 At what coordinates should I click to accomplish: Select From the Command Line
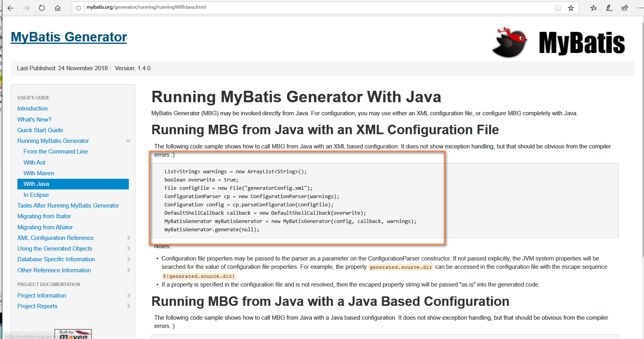tap(56, 152)
